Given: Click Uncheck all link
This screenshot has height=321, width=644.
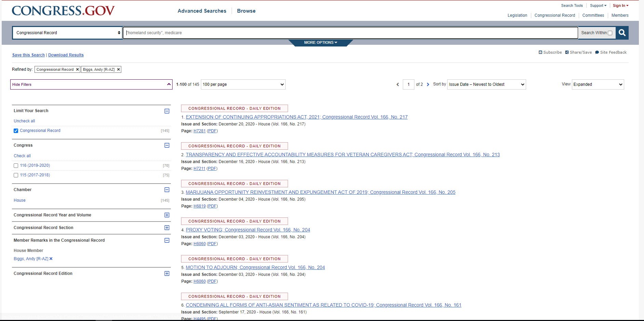Looking at the screenshot, I should point(24,121).
